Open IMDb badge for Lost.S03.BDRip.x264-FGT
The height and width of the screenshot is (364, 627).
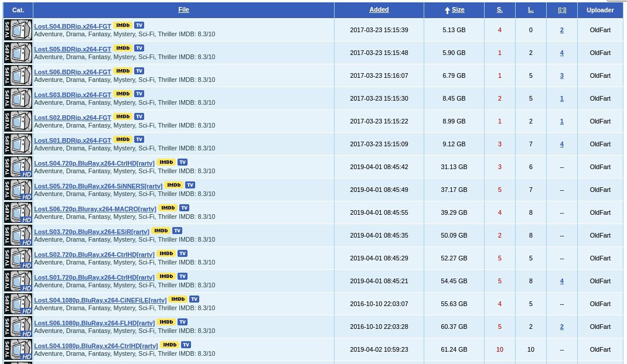coord(122,94)
